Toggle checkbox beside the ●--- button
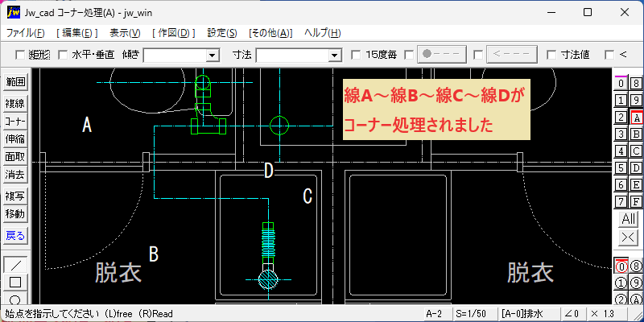 tap(409, 55)
